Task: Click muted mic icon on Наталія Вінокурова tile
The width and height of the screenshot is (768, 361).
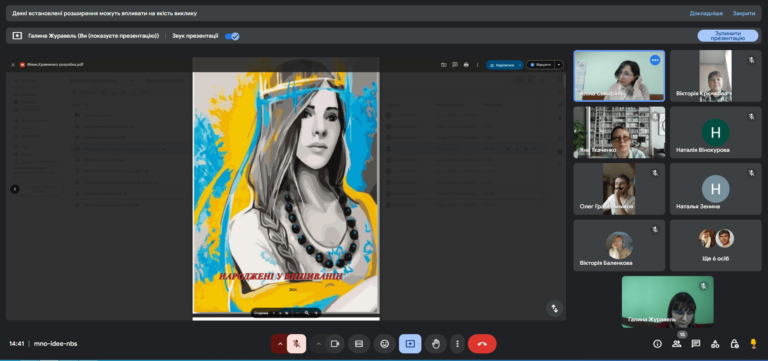Action: [x=751, y=117]
